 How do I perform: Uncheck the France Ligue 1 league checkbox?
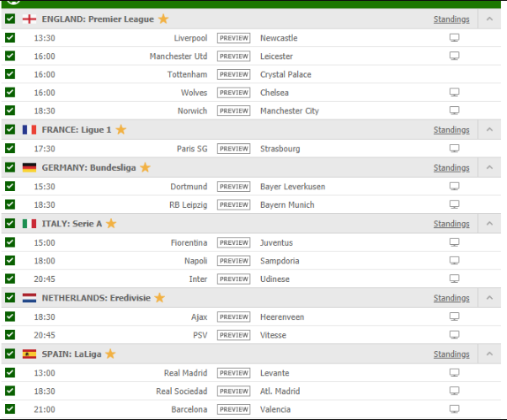click(x=10, y=130)
